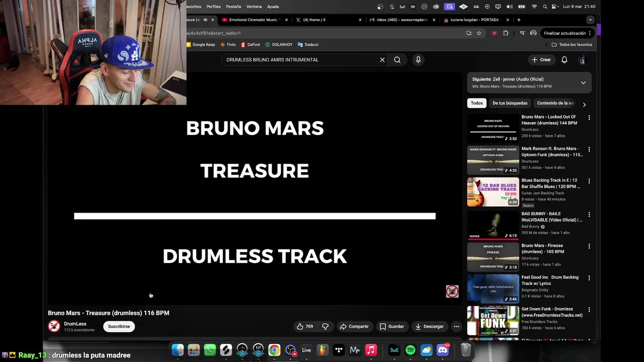Open Ableton Live from the dock
Viewport: 644px width, 362px height.
pyautogui.click(x=306, y=350)
